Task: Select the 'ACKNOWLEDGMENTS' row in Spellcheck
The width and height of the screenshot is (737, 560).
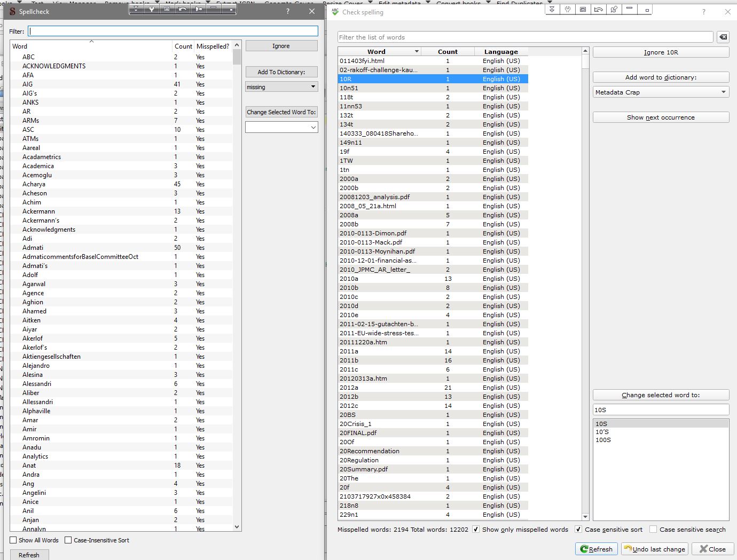Action: [x=121, y=66]
